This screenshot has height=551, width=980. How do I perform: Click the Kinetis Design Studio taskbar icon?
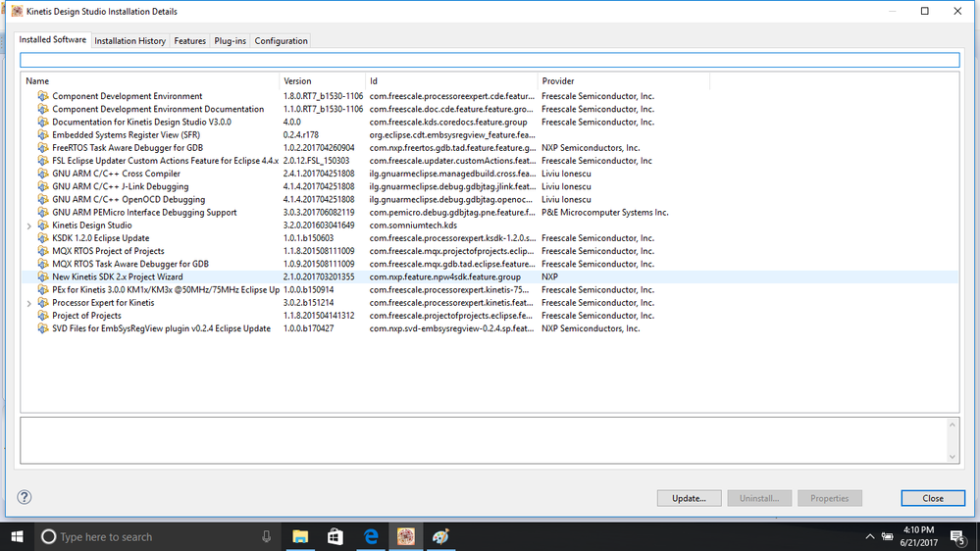click(405, 536)
